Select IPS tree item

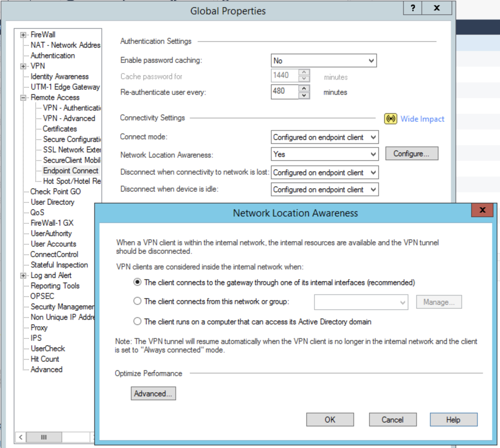coord(36,338)
